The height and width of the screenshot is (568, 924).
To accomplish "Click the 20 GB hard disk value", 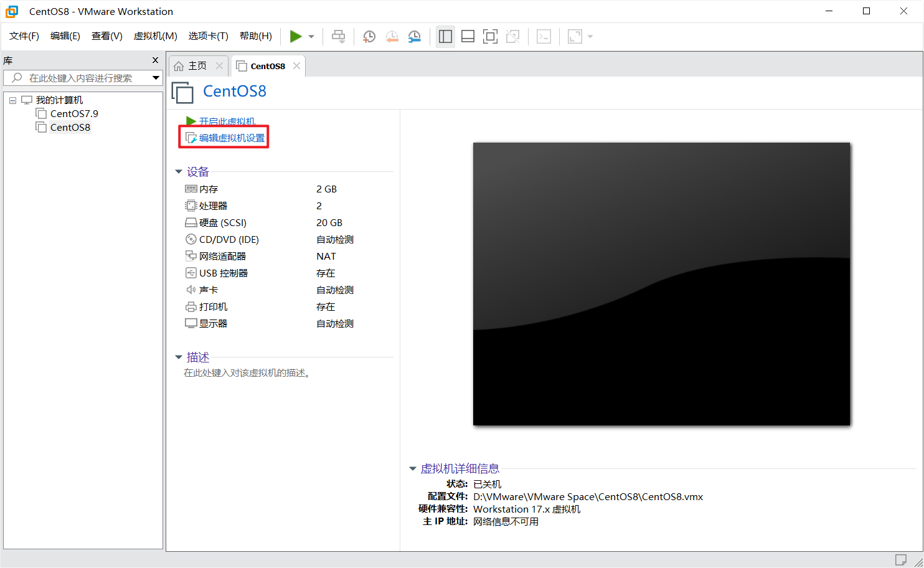I will click(x=329, y=223).
